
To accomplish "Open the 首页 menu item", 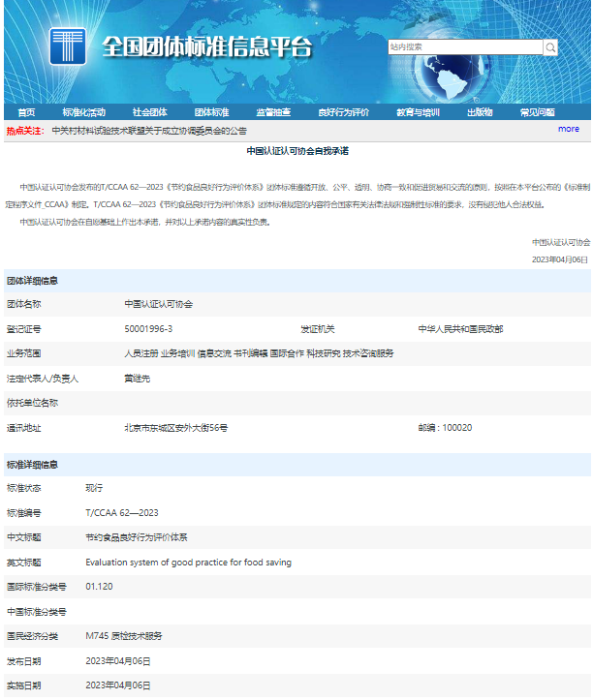I will click(x=26, y=112).
